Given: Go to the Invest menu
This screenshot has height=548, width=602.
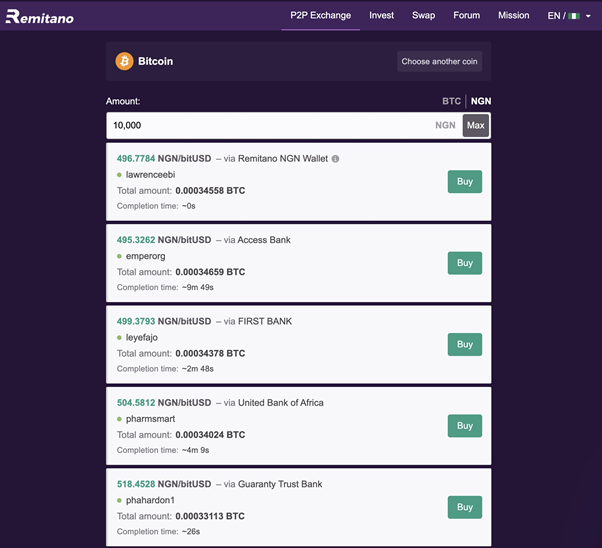Looking at the screenshot, I should coord(381,15).
